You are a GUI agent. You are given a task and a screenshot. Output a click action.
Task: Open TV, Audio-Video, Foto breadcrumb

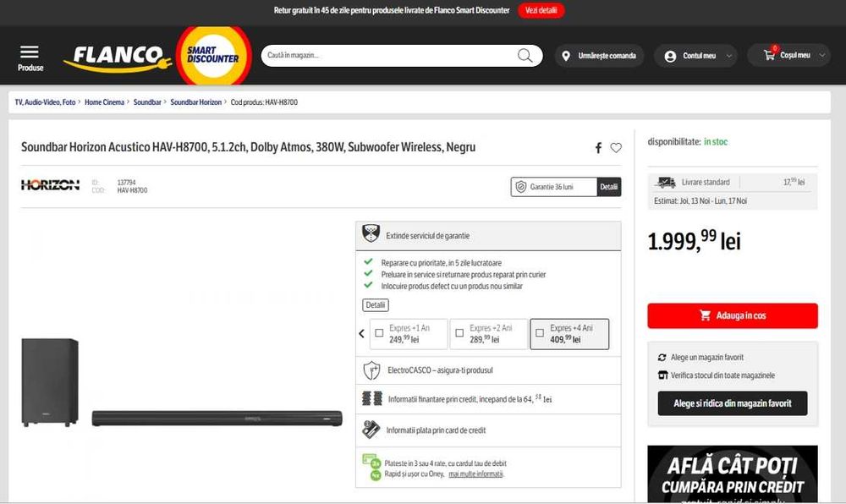pos(46,101)
